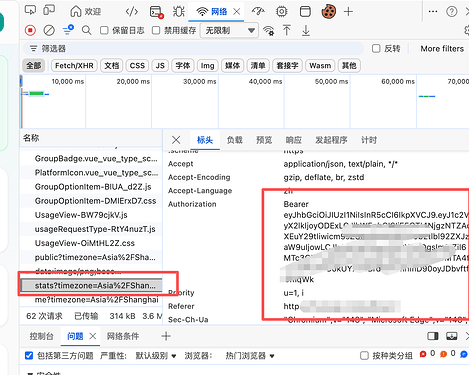Click the green bar in the timeline overview

[36, 93]
